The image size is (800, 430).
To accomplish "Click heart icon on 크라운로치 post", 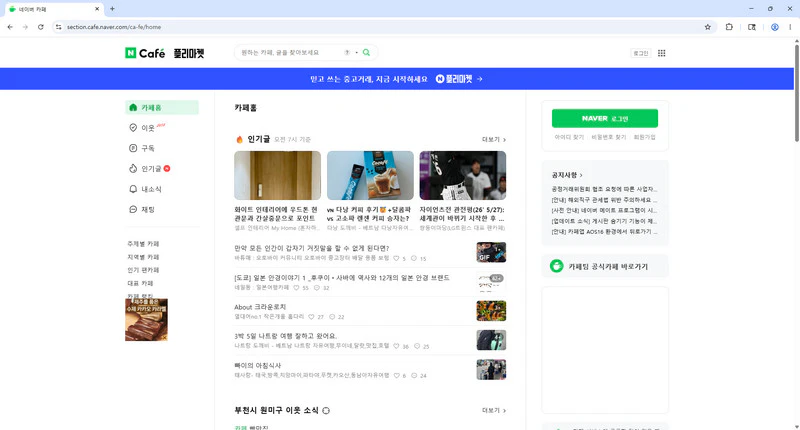I will (311, 317).
